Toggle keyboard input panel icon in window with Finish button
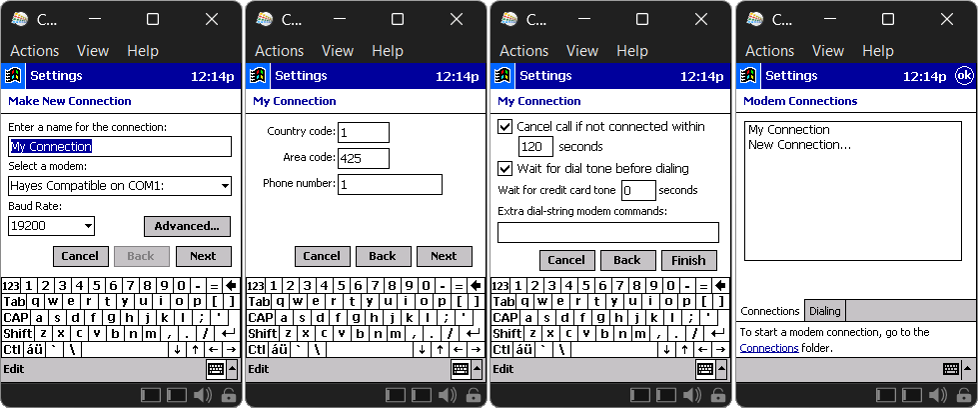Viewport: 980px width, 411px height. [705, 368]
